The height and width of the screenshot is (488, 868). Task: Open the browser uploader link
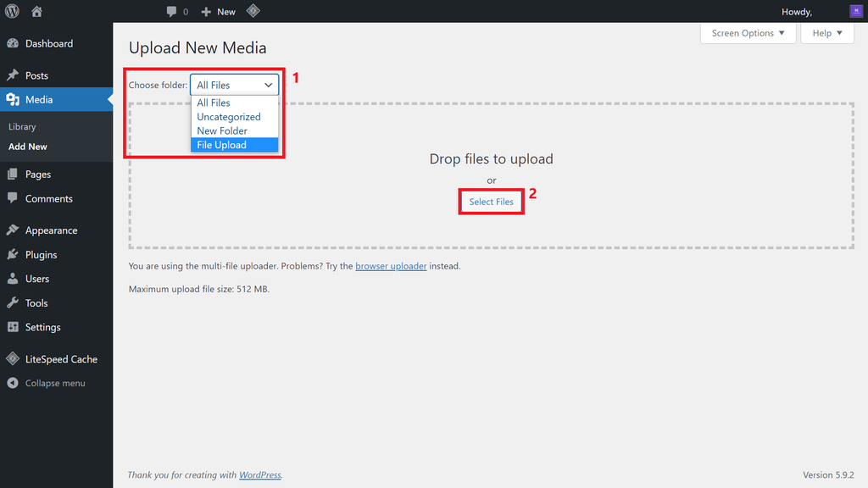coord(391,266)
